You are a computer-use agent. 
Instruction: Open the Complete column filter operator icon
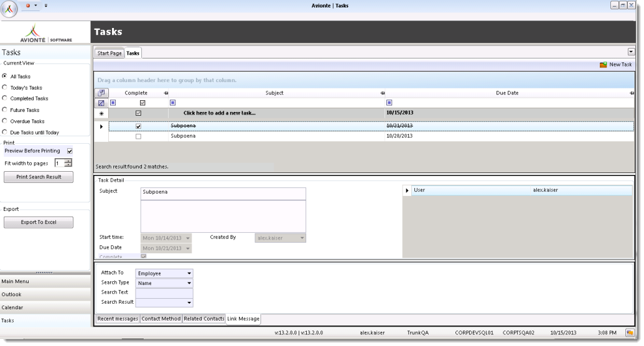(x=113, y=103)
